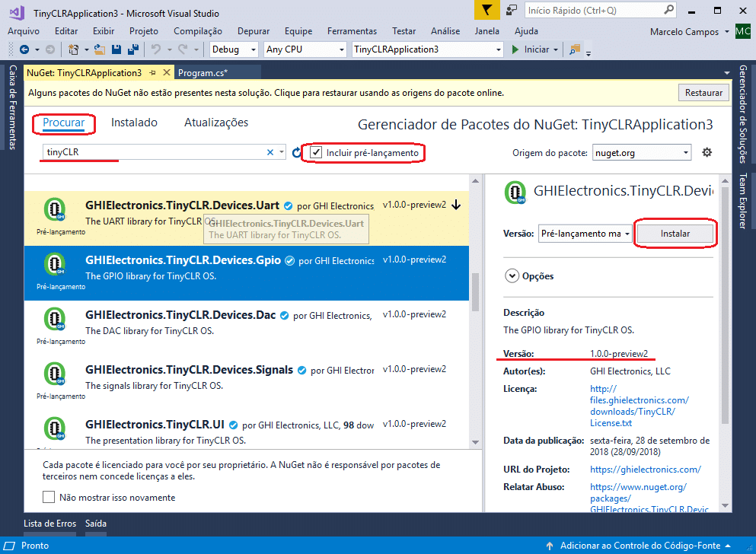Viewport: 756px width, 554px height.
Task: Click the Save All toolbar icon
Action: (x=133, y=49)
